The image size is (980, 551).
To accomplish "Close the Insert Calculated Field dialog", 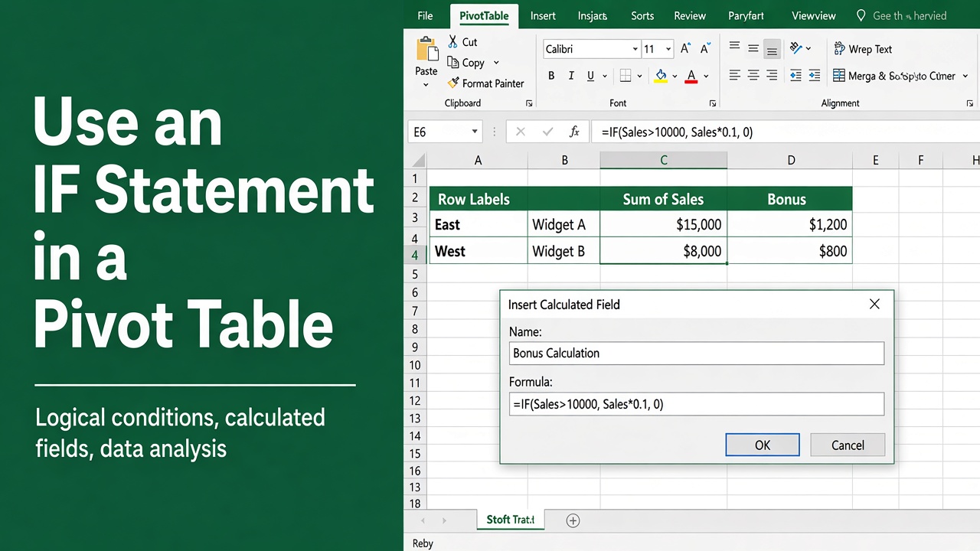I will [x=874, y=304].
